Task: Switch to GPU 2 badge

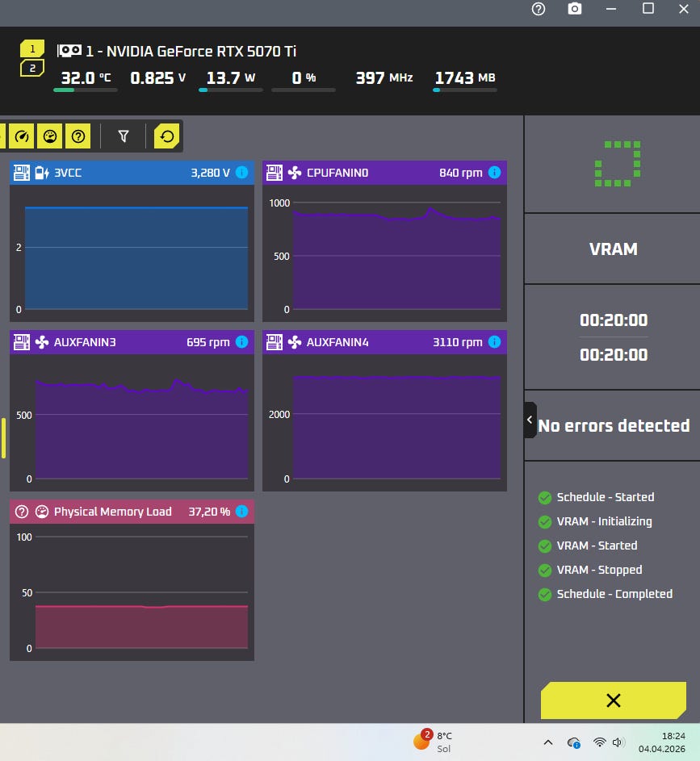Action: click(x=32, y=68)
